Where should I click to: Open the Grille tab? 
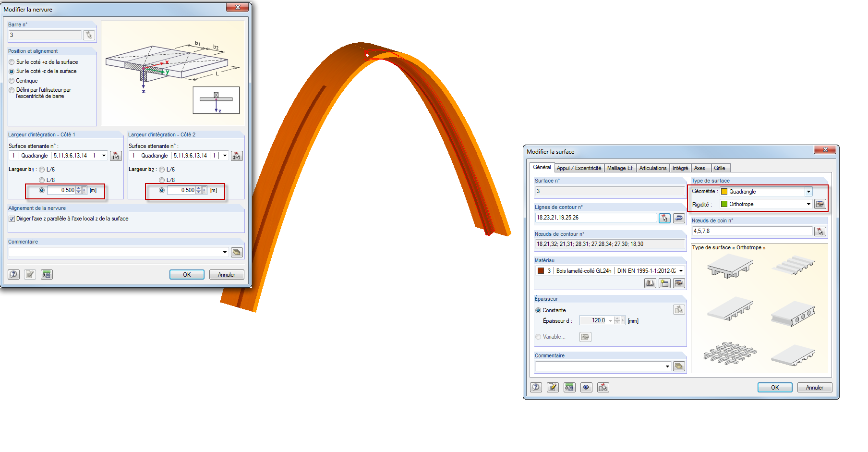[720, 168]
